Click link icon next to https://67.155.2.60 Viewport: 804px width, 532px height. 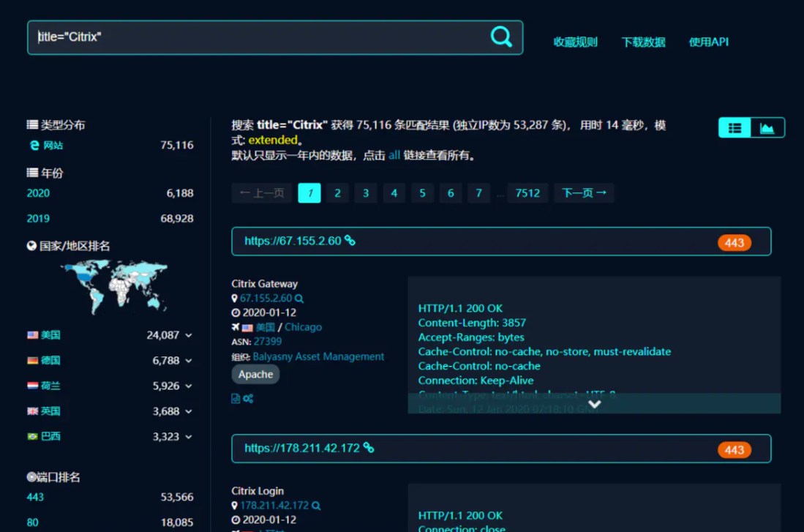pos(350,240)
